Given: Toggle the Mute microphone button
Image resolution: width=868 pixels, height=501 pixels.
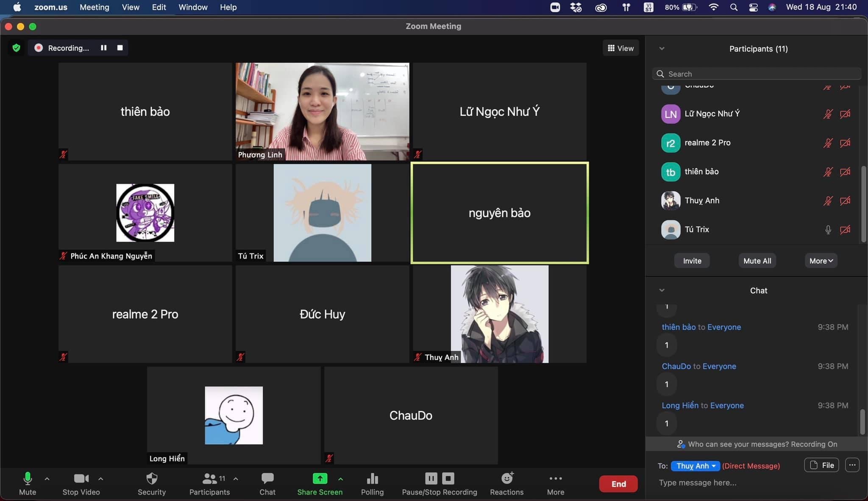Looking at the screenshot, I should [28, 479].
